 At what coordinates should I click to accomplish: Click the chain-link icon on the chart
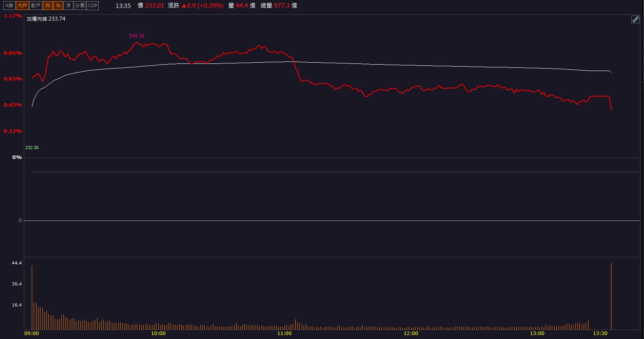(x=635, y=19)
